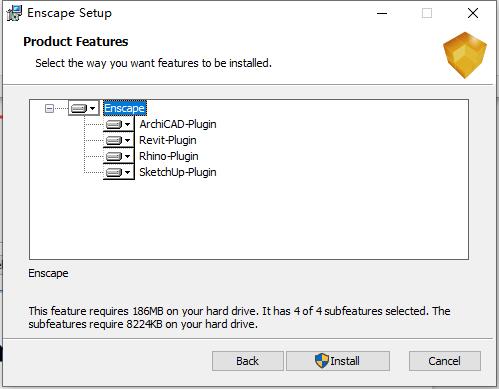The image size is (499, 389).
Task: Open the SketchUp-Plugin install-mode dropdown arrow
Action: (x=127, y=173)
